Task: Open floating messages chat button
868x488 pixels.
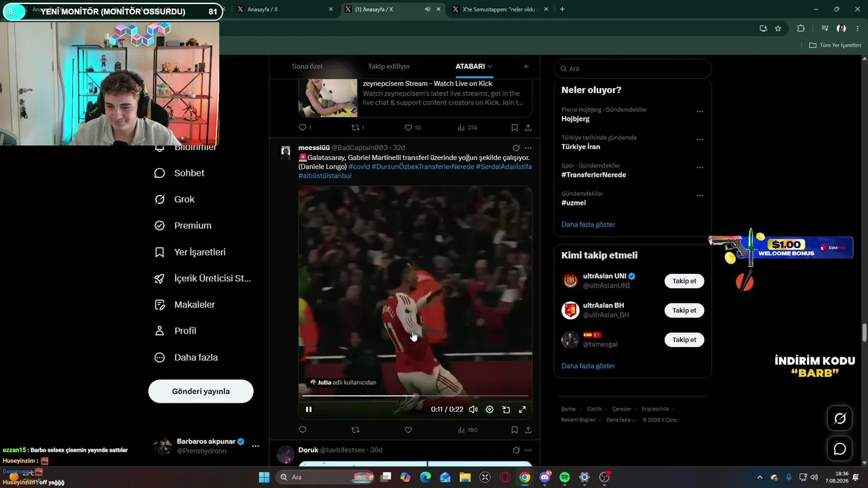Action: pyautogui.click(x=840, y=449)
